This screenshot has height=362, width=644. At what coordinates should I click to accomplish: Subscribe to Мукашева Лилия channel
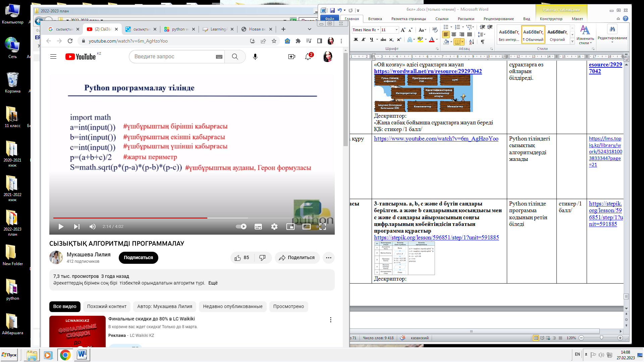pos(139,258)
